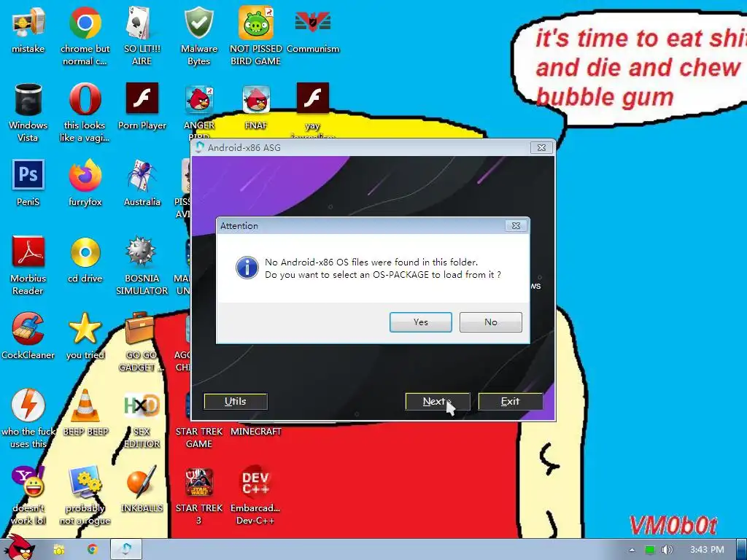Open the furryfox Firefox icon
Image resolution: width=747 pixels, height=560 pixels.
[x=85, y=183]
